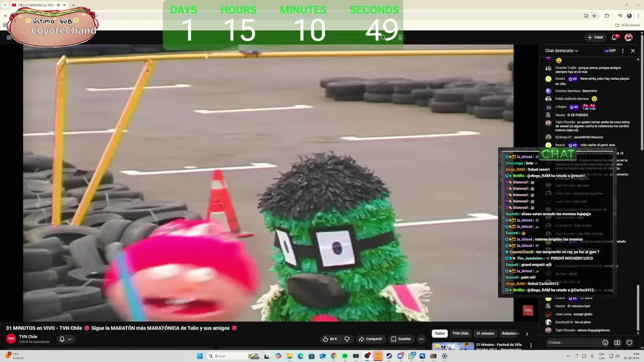This screenshot has width=644, height=362.
Task: Open the TVN Chile channel avatar
Action: 11,339
